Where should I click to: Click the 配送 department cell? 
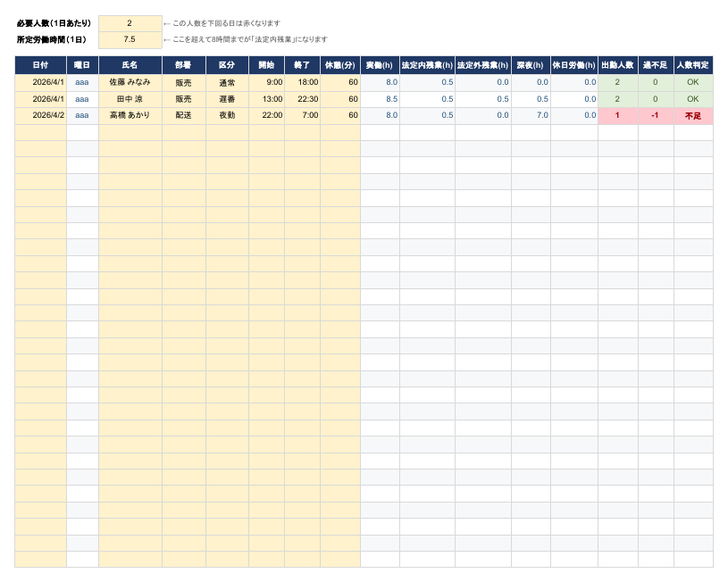(184, 115)
